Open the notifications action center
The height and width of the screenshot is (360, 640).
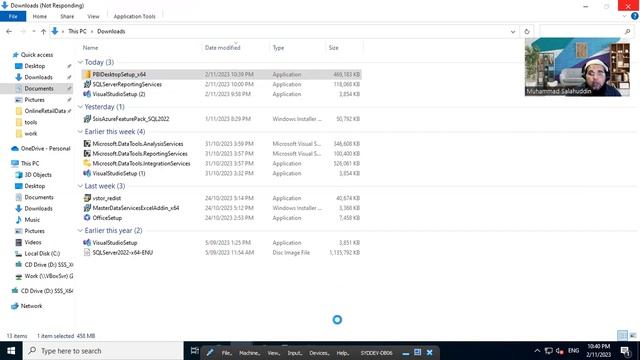pos(626,351)
